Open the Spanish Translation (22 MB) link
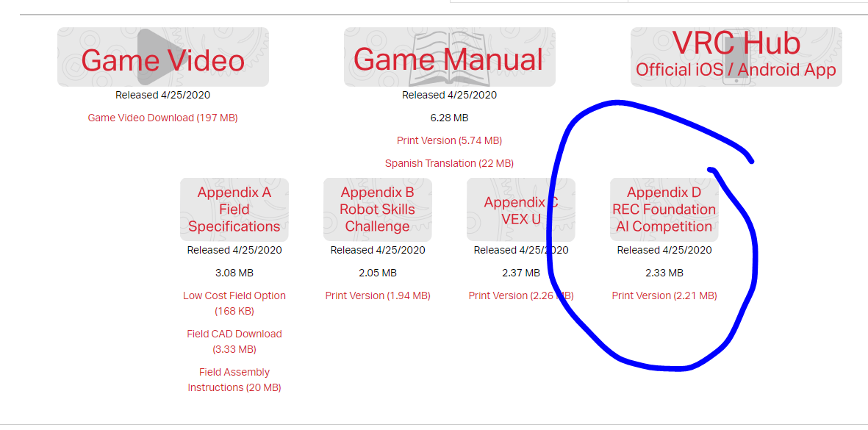The image size is (868, 430). coord(449,163)
